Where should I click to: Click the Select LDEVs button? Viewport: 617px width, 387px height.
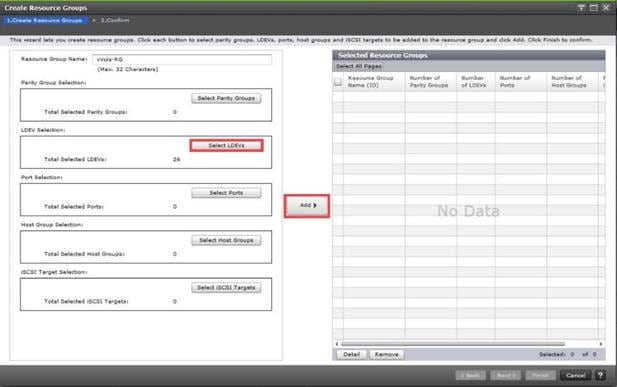226,145
